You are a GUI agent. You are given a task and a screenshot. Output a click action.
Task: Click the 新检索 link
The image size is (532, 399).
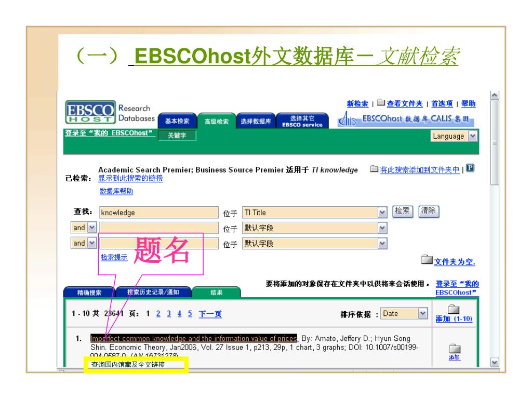coord(357,103)
